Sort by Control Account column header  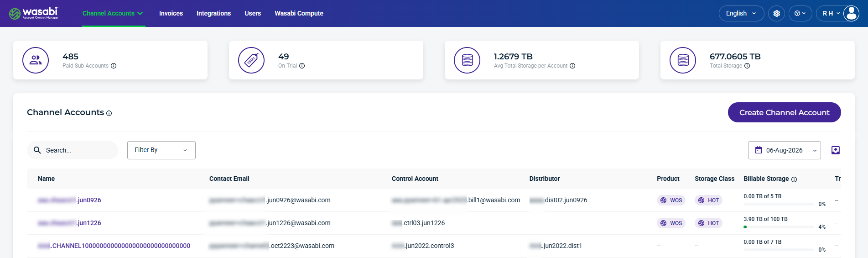(x=415, y=179)
